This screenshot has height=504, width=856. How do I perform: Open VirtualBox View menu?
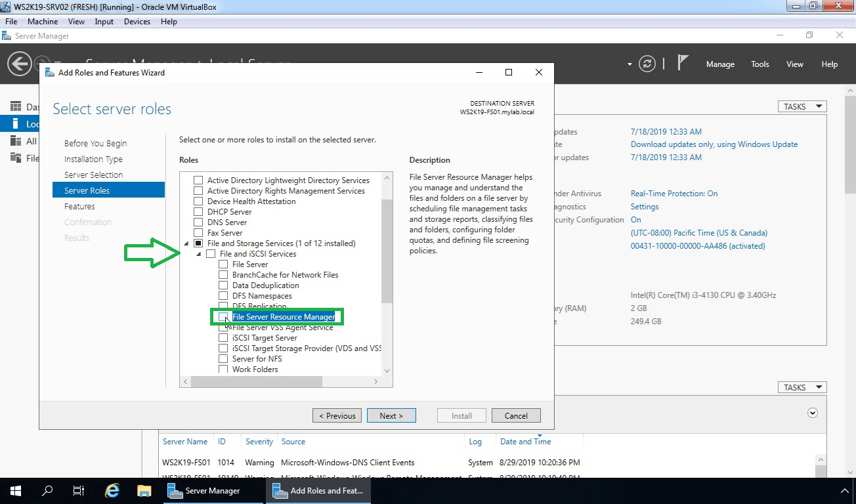[x=76, y=22]
